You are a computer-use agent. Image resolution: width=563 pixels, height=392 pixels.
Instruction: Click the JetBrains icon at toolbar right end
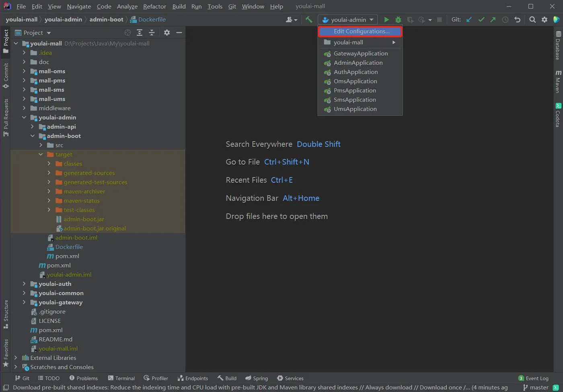557,19
